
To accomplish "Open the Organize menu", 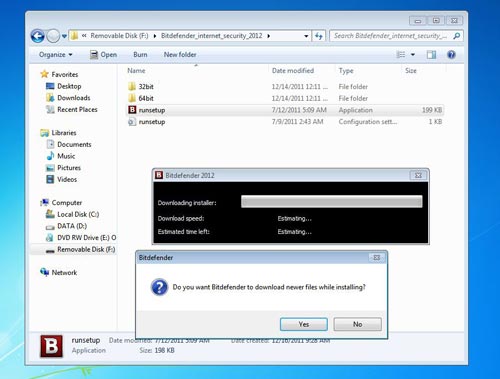I will (55, 55).
